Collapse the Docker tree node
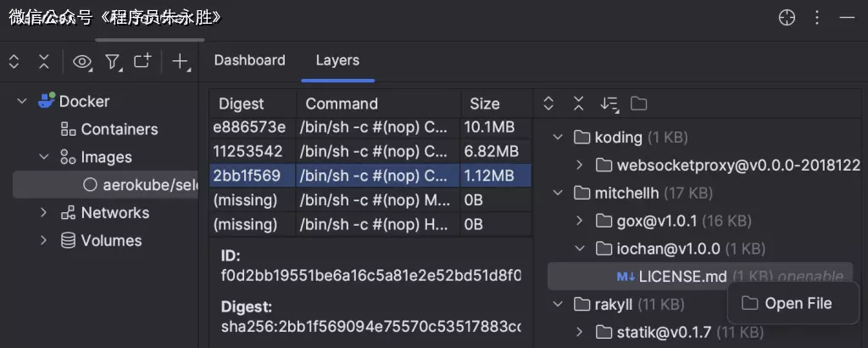The width and height of the screenshot is (868, 348). [x=22, y=101]
